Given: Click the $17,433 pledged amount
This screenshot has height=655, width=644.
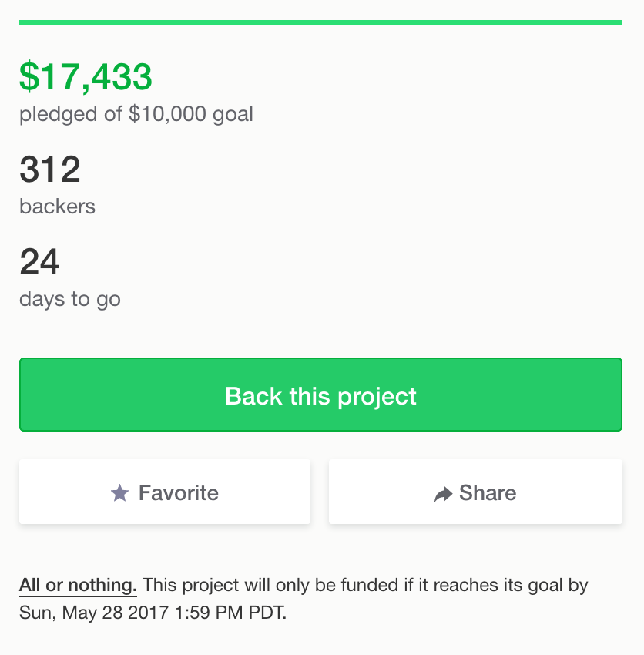Looking at the screenshot, I should coord(86,77).
